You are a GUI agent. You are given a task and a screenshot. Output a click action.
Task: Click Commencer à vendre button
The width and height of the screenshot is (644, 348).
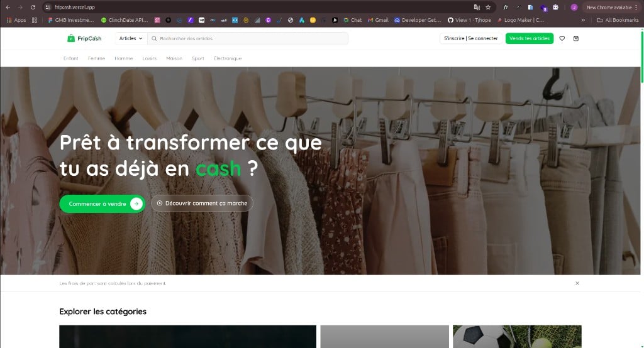click(103, 204)
